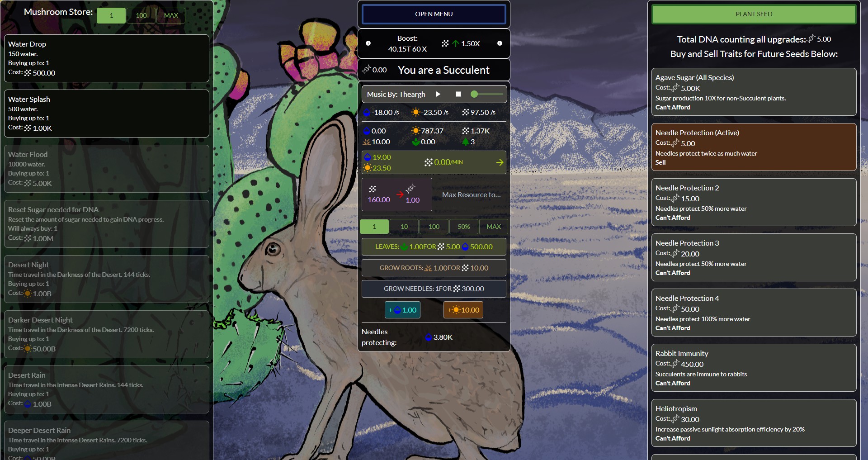
Task: Play the music by Theargh
Action: [438, 94]
